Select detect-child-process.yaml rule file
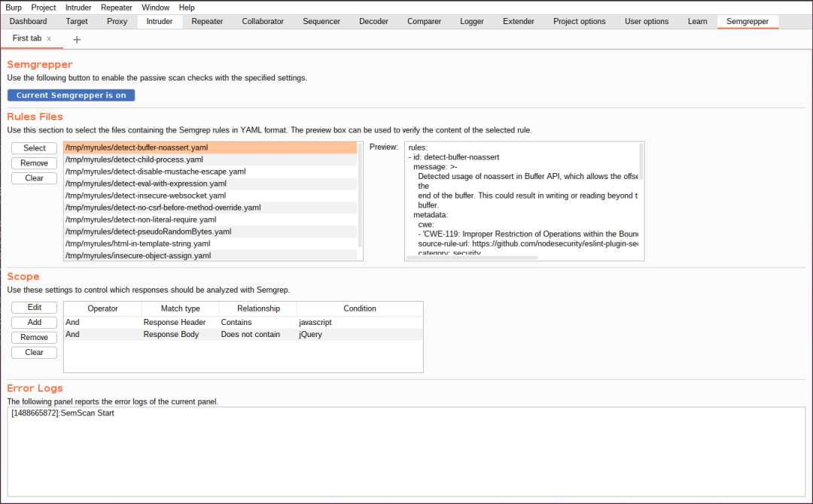Screen dimensions: 813x504 click(210, 159)
